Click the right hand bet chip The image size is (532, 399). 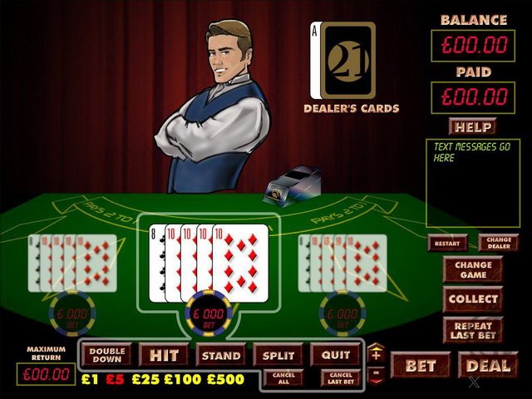tap(342, 313)
